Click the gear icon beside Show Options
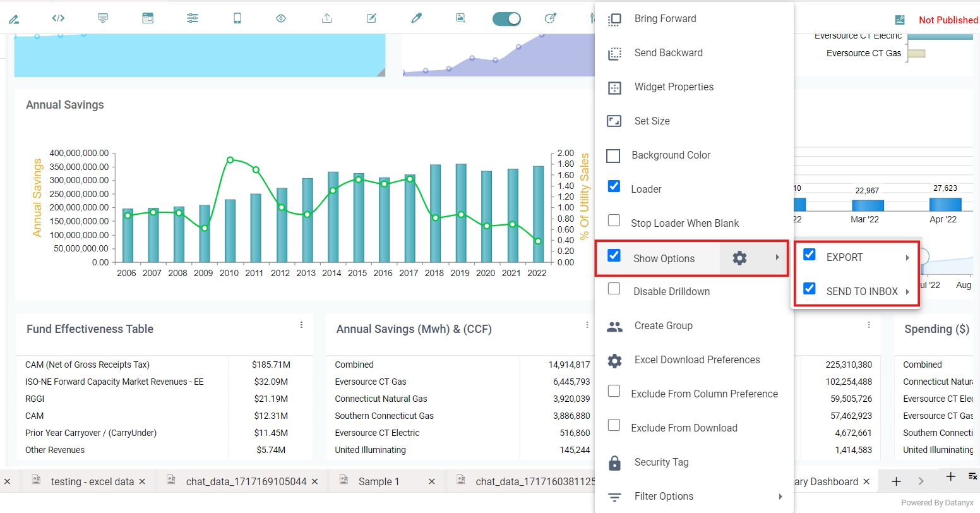980x513 pixels. 739,258
